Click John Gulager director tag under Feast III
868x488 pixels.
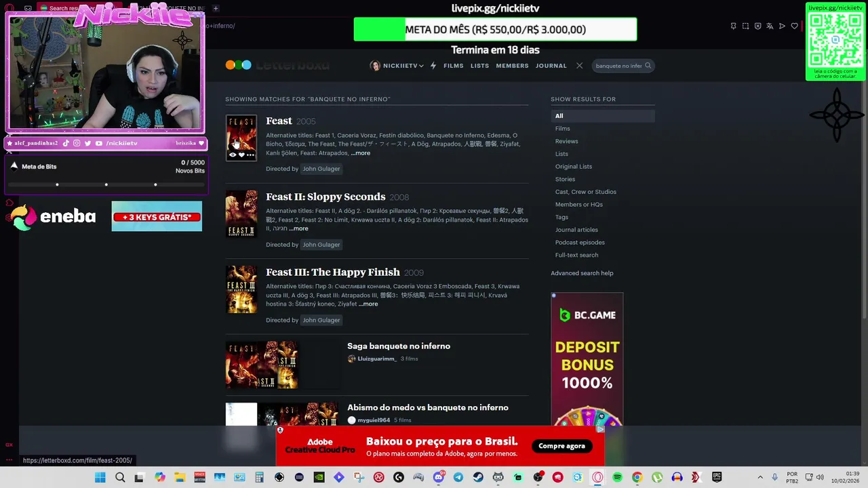click(x=321, y=320)
